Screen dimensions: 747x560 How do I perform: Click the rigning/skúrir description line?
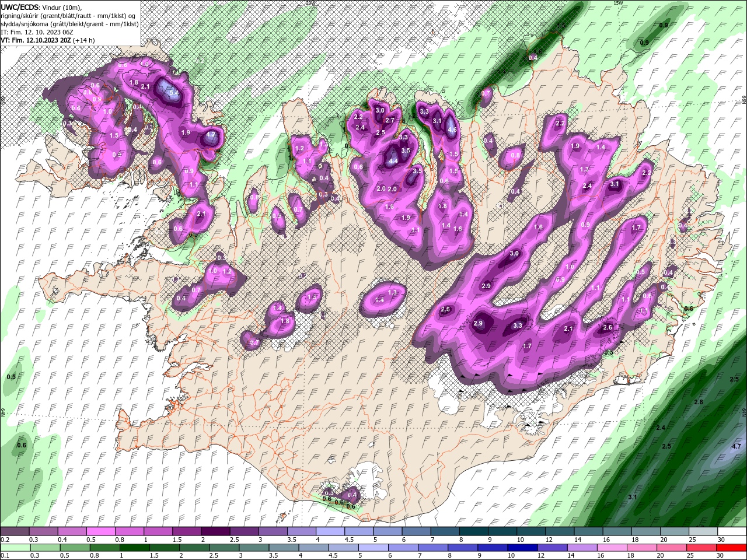pyautogui.click(x=68, y=16)
